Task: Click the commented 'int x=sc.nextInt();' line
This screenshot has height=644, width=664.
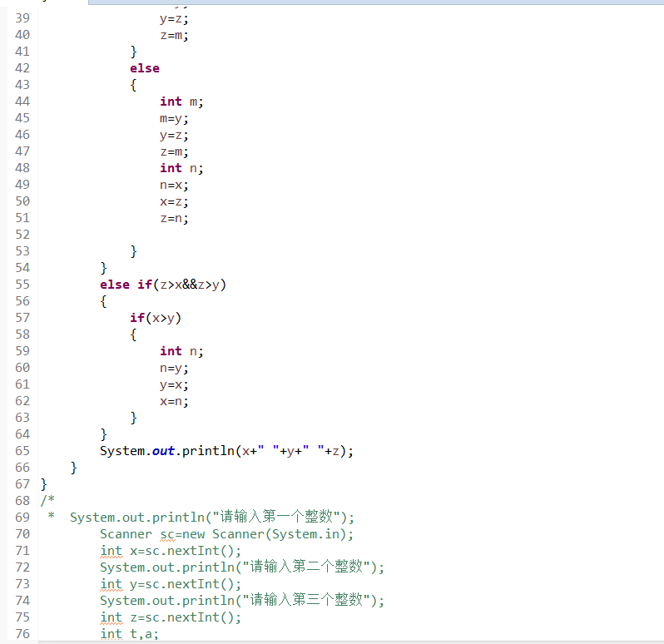Action: click(x=171, y=551)
